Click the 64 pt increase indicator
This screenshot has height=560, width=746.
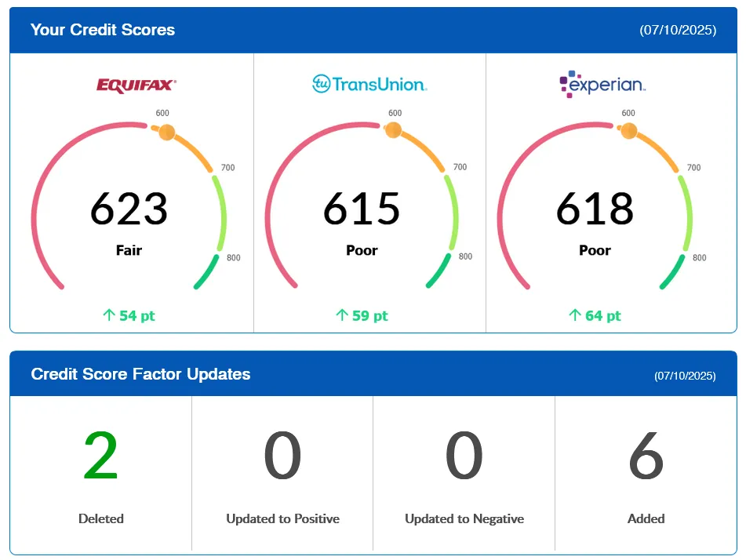pyautogui.click(x=595, y=315)
